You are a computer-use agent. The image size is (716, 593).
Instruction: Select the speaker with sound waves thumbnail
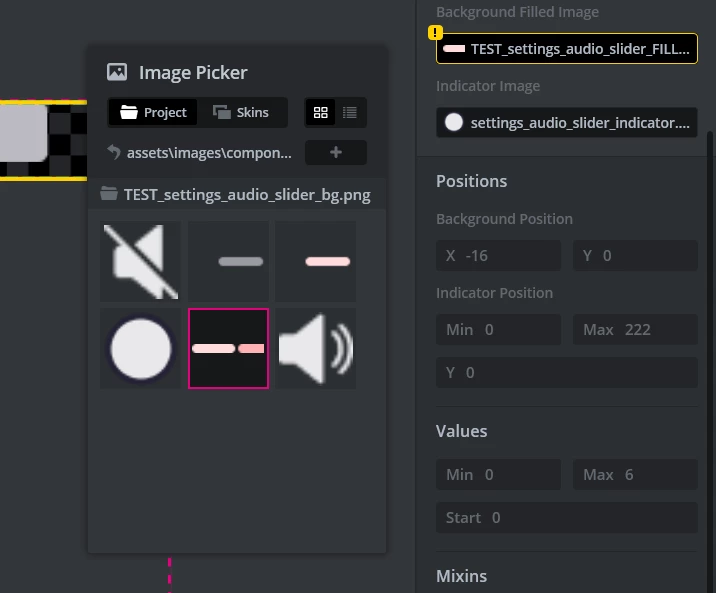tap(316, 349)
